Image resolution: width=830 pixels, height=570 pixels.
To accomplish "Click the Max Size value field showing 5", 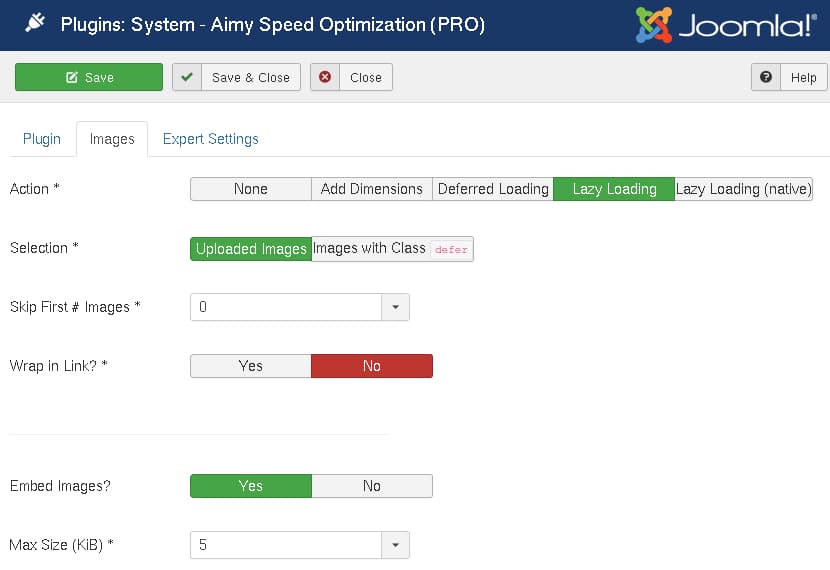I will click(286, 545).
